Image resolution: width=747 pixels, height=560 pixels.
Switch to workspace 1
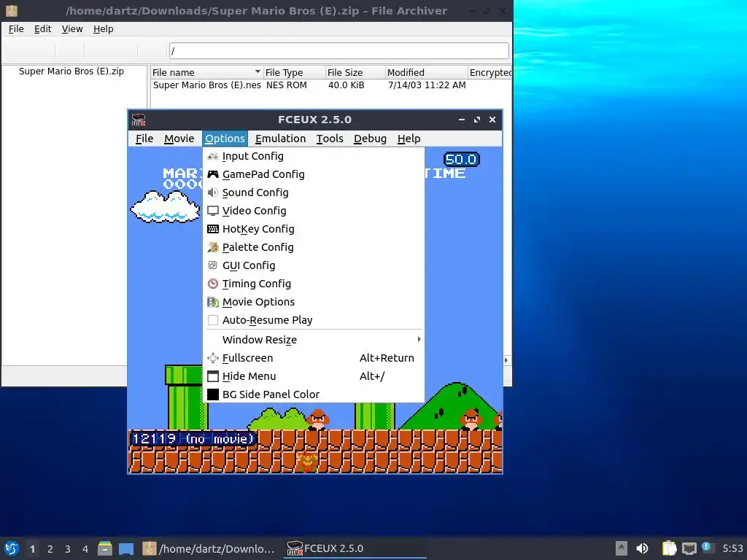(32, 549)
